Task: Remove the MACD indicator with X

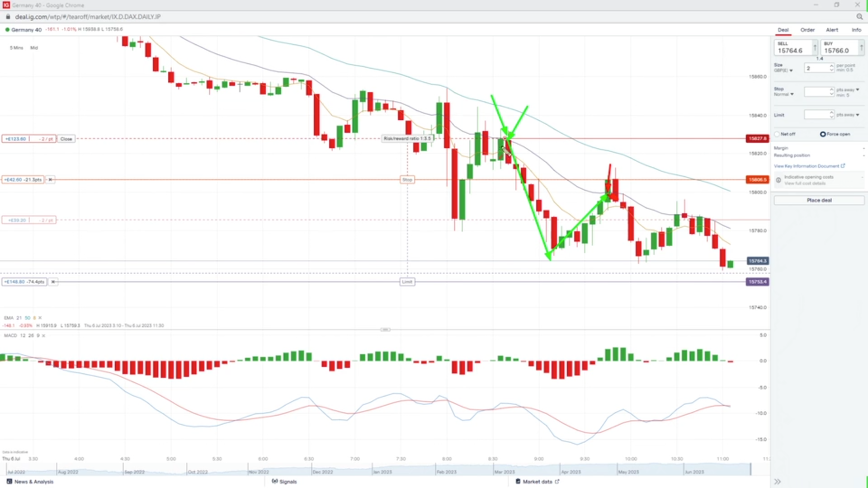Action: tap(43, 335)
